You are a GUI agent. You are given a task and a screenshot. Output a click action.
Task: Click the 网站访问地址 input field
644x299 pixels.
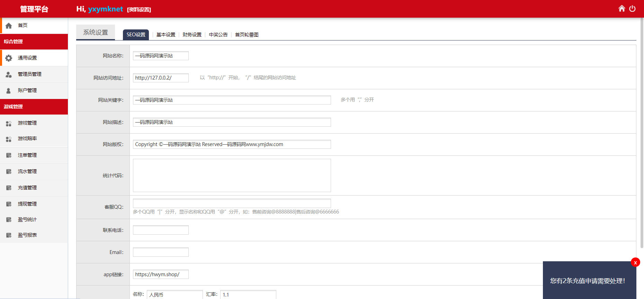coord(161,78)
